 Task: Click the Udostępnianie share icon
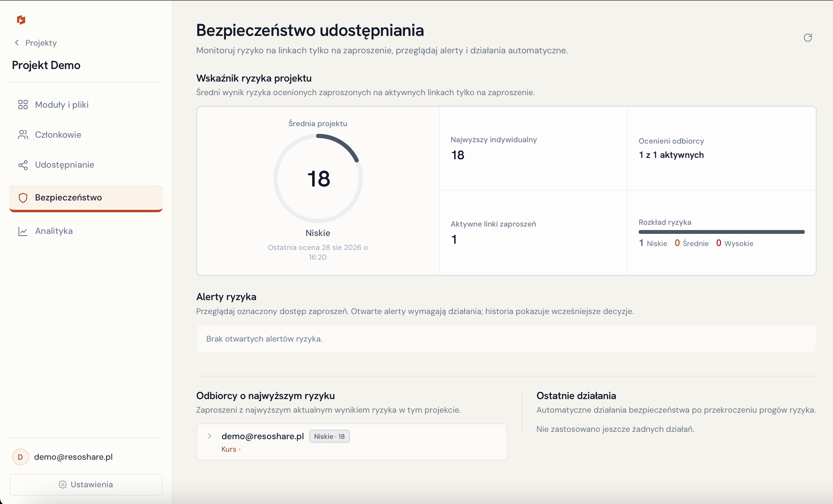tap(23, 165)
